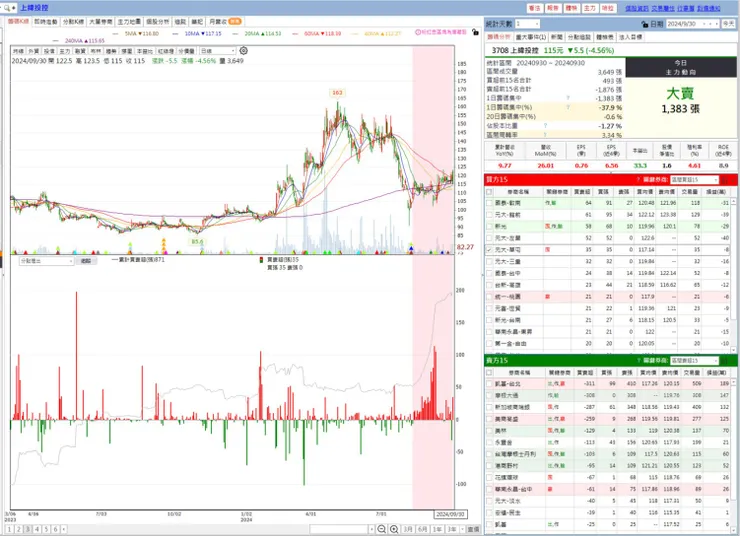740x536 pixels.
Task: Click the scrollbar of the 賣方15 table
Action: (733, 455)
